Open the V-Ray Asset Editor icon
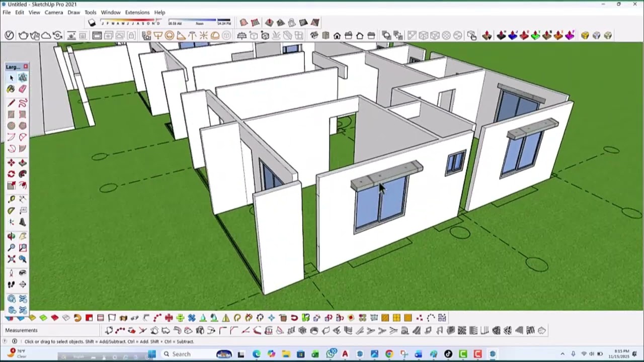644x362 pixels. pyautogui.click(x=9, y=35)
